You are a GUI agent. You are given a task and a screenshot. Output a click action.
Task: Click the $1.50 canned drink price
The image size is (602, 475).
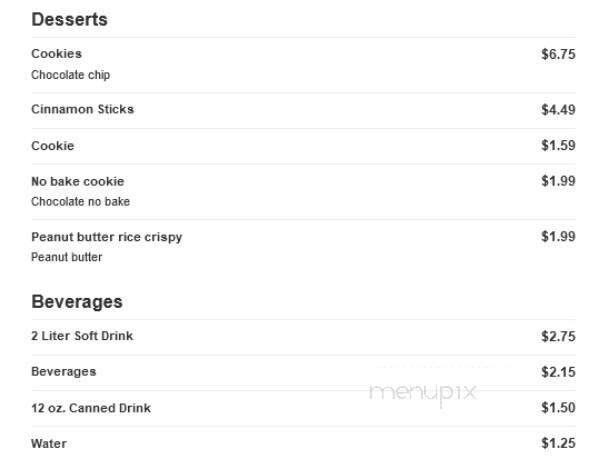tap(558, 407)
